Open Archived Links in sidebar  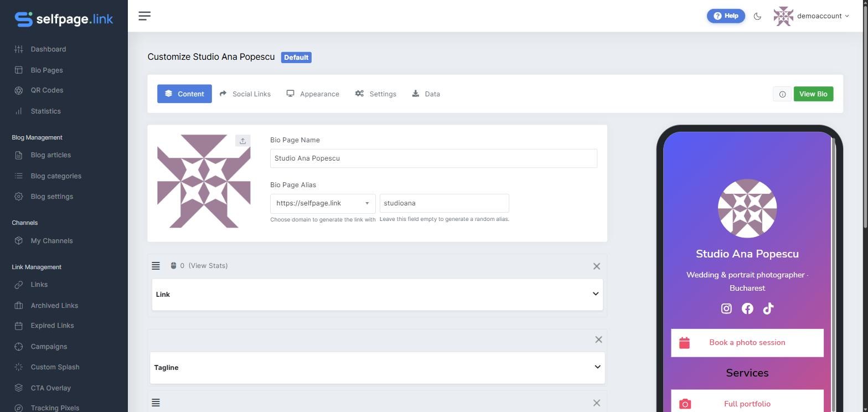tap(54, 306)
